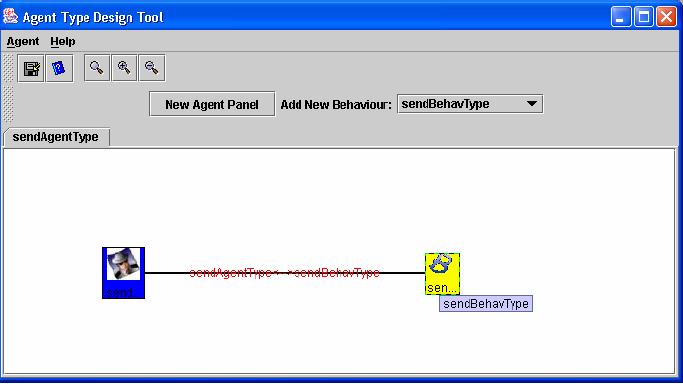The image size is (683, 384).
Task: Click the lower toolbar dotted drag handle
Action: point(8,104)
